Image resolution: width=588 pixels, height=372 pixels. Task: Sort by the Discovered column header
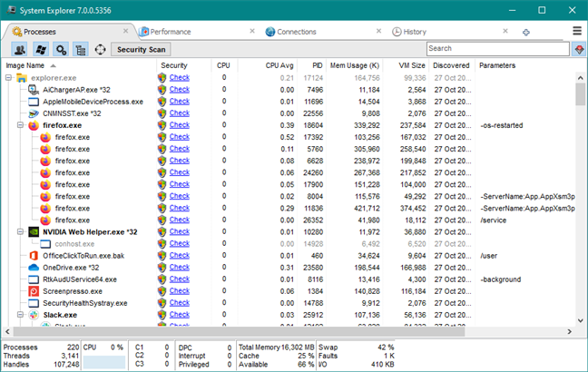click(451, 65)
